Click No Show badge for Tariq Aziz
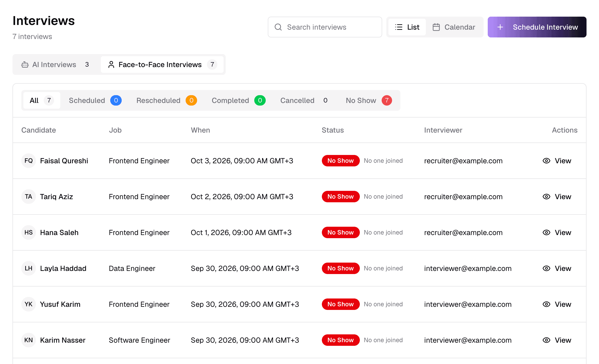 coord(341,197)
